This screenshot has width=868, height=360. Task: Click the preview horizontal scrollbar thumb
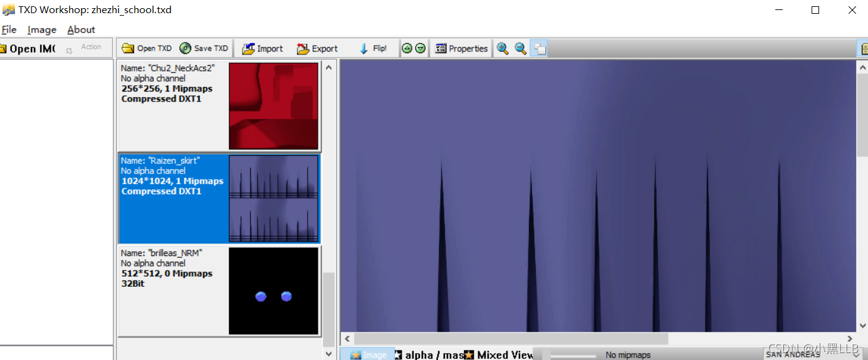coord(511,339)
